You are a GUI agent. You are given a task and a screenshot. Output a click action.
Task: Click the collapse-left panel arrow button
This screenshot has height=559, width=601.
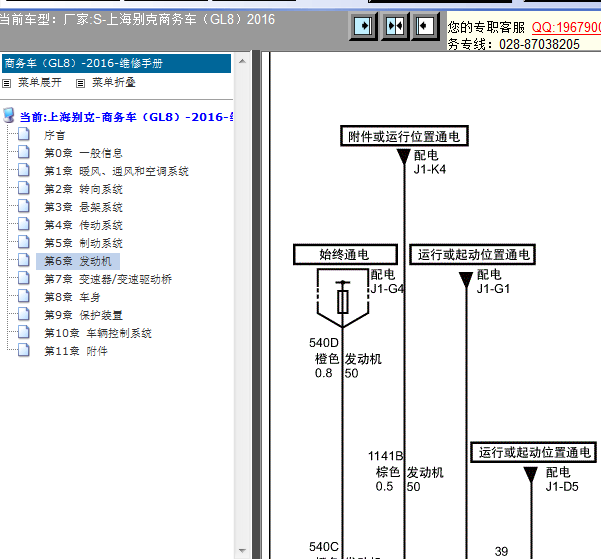click(x=425, y=26)
